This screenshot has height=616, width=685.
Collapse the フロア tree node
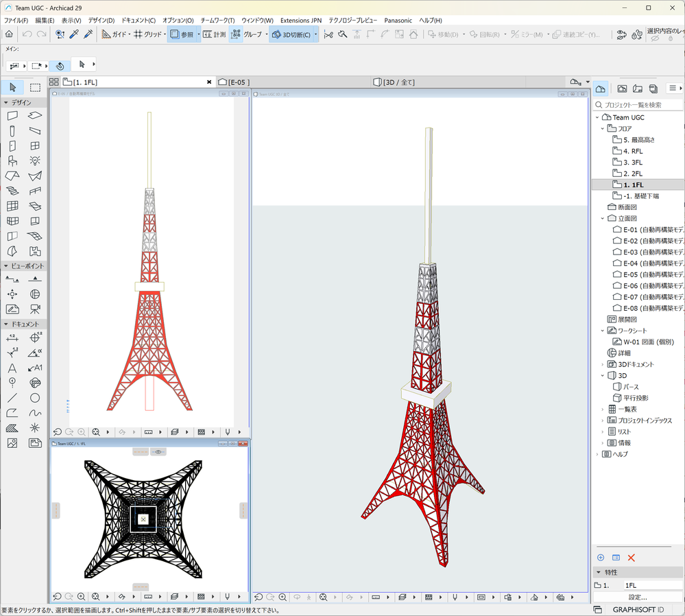click(x=603, y=128)
